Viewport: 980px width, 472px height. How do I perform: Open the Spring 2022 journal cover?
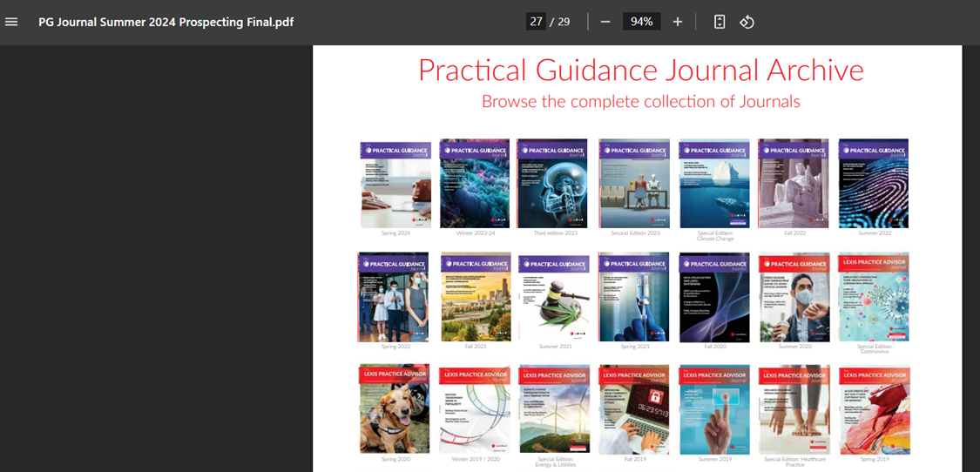click(393, 297)
